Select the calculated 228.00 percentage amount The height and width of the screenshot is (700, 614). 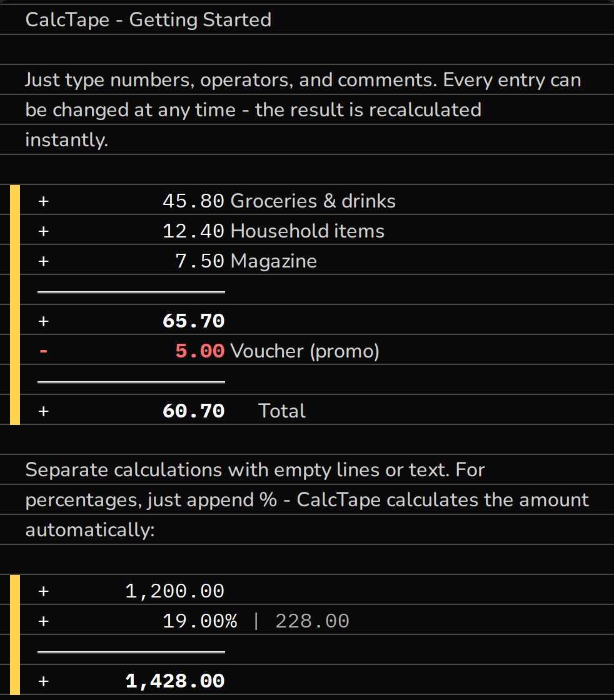(312, 621)
